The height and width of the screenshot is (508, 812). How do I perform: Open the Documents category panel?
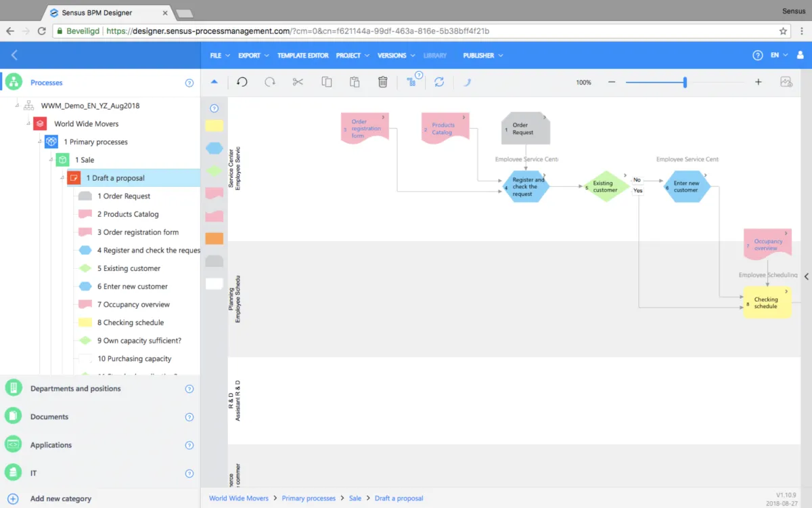pos(49,417)
